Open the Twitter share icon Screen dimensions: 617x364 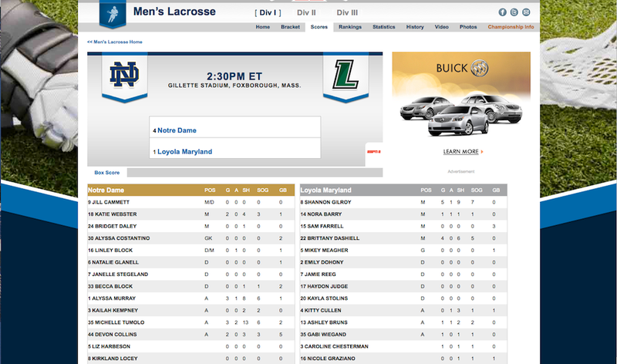point(514,12)
